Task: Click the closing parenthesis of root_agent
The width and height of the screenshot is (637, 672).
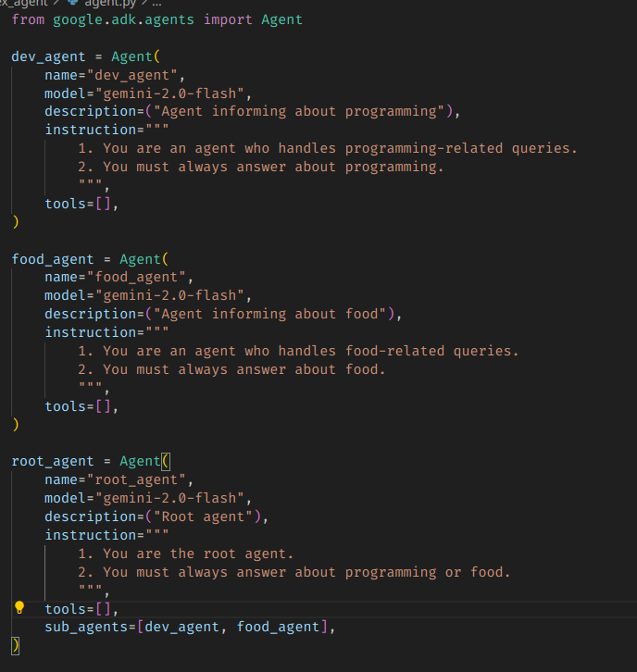Action: (15, 645)
